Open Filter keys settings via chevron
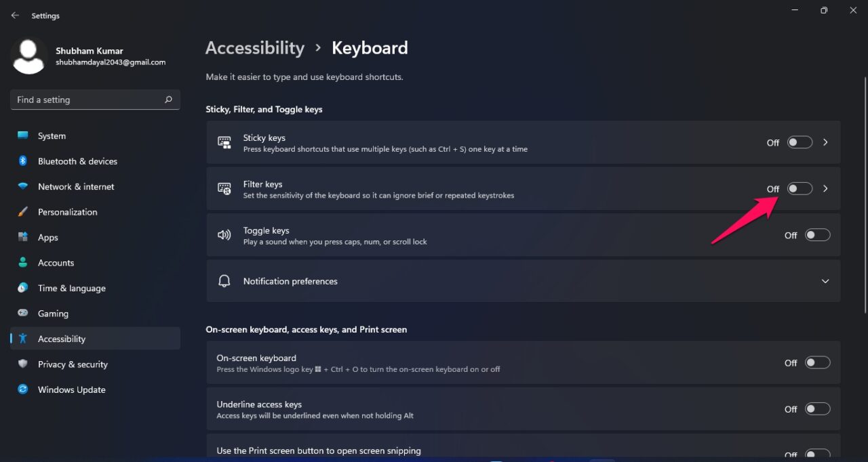The height and width of the screenshot is (462, 868). (825, 188)
